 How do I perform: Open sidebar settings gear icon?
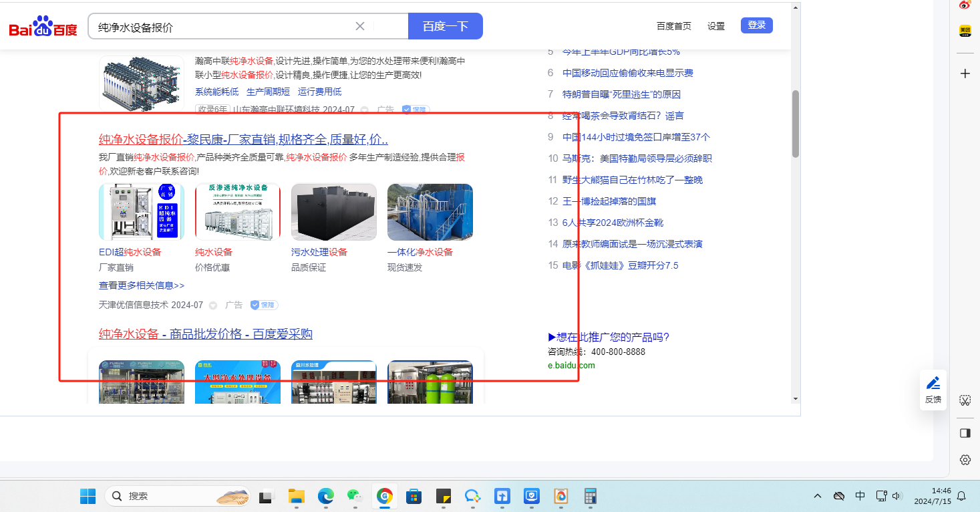coord(965,460)
